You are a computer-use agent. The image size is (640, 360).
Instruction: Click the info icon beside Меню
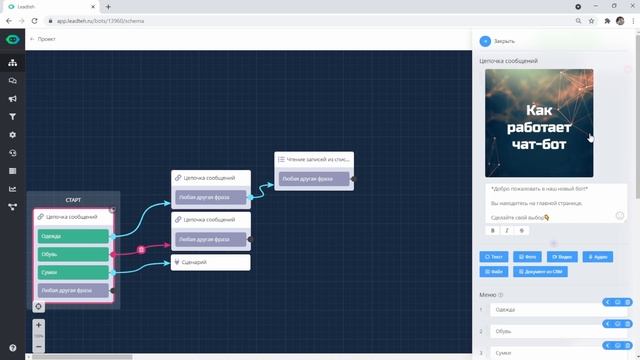pyautogui.click(x=500, y=295)
